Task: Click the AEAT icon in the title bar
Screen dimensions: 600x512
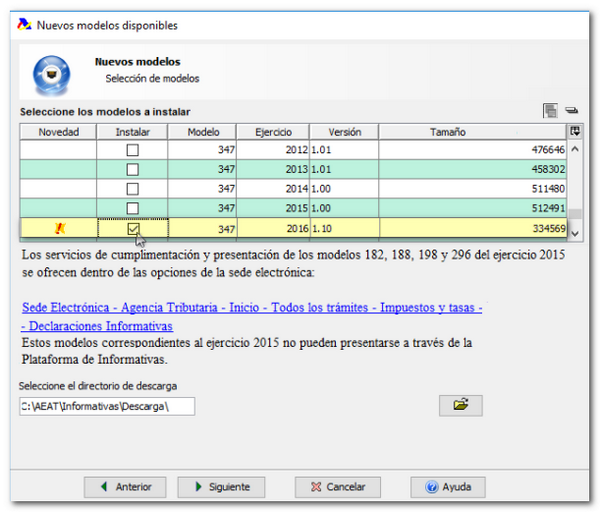Action: pyautogui.click(x=25, y=25)
